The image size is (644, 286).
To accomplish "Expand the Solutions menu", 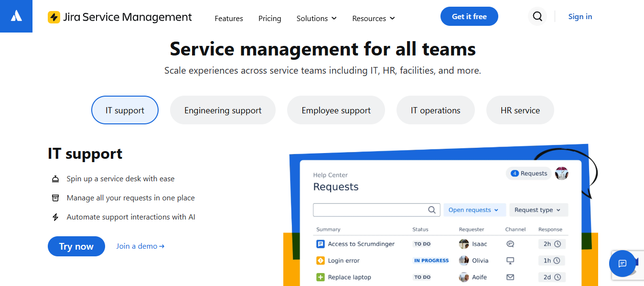I will [316, 18].
